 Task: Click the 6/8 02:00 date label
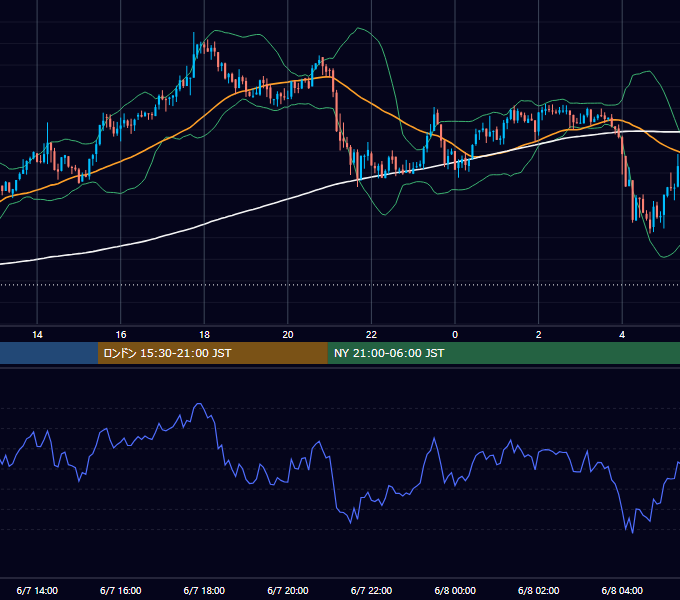(x=539, y=590)
